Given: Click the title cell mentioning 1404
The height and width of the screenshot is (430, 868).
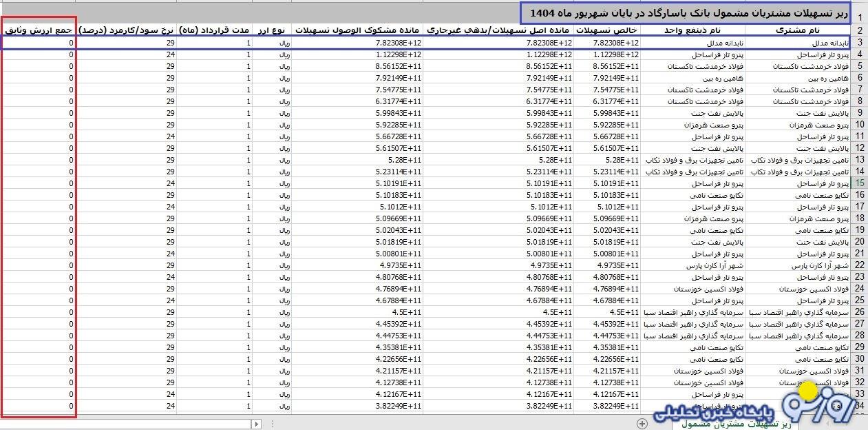Looking at the screenshot, I should point(685,12).
